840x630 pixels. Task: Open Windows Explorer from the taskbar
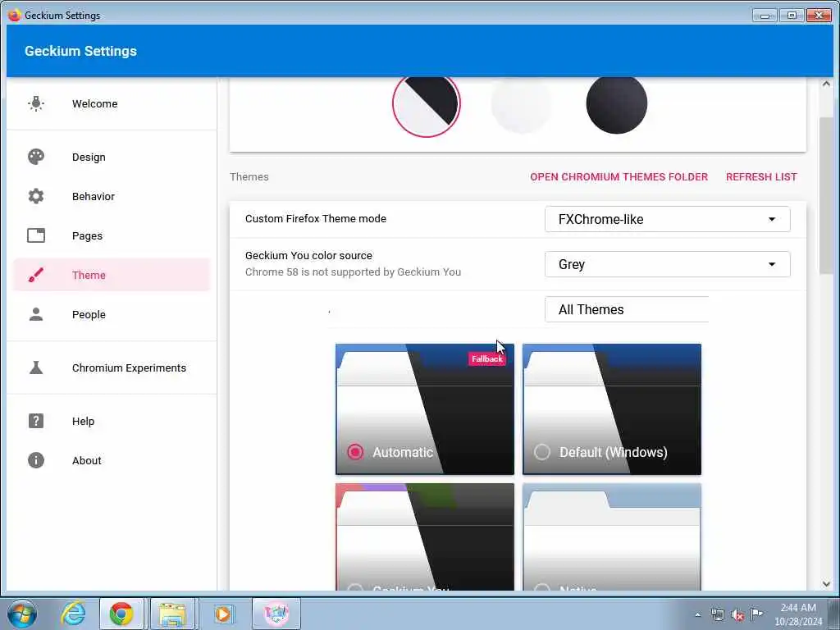pos(172,614)
